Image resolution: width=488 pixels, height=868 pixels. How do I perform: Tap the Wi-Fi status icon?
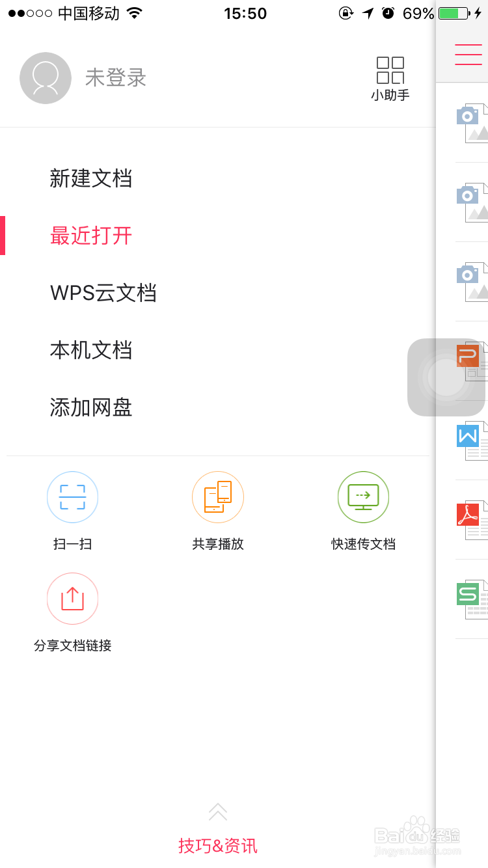[135, 13]
